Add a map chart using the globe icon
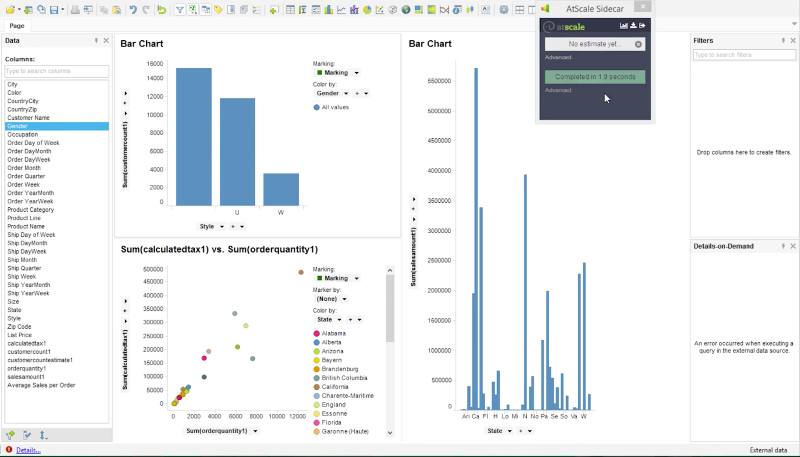Image resolution: width=800 pixels, height=457 pixels. pyautogui.click(x=406, y=10)
